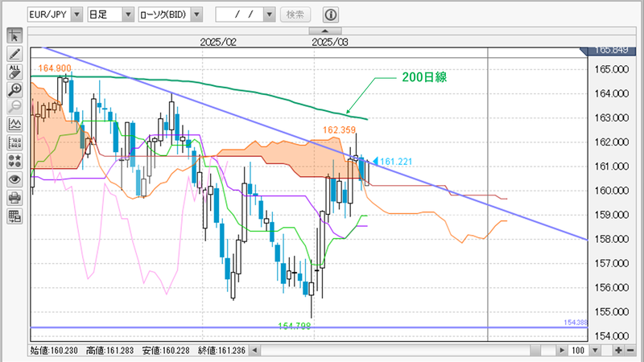Open the info button next to search
This screenshot has width=644, height=362.
tap(331, 14)
